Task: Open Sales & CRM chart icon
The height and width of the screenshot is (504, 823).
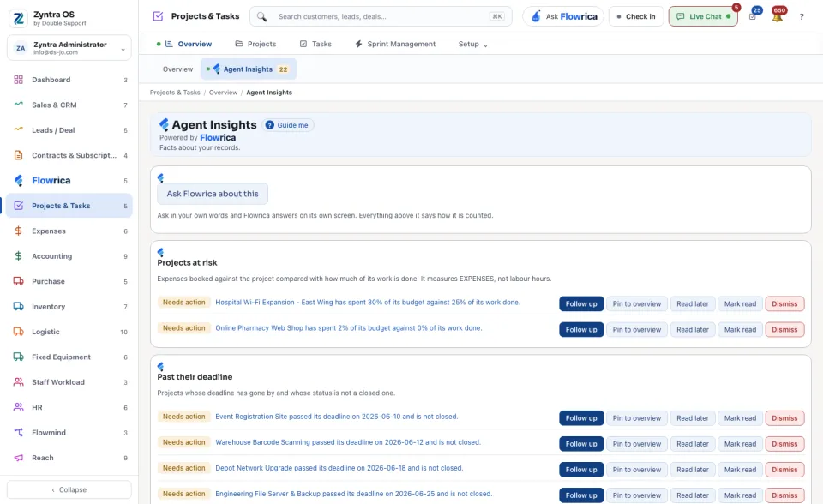Action: point(18,105)
